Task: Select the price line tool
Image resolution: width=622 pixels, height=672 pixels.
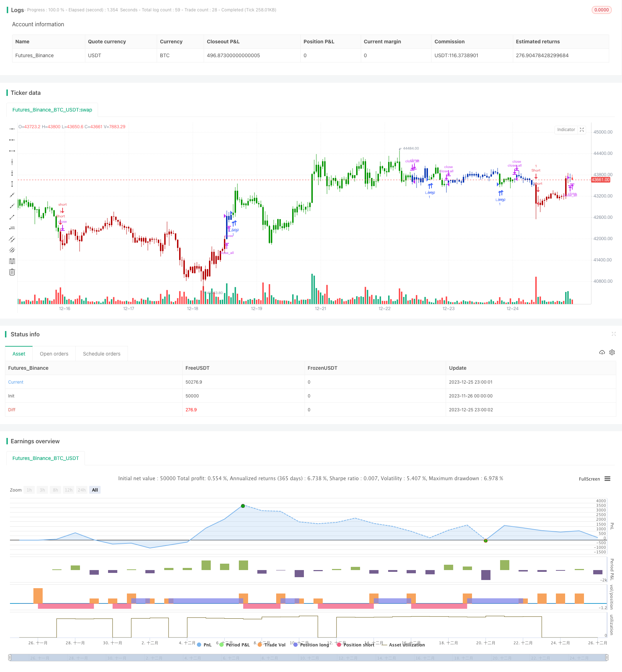Action: tap(12, 228)
